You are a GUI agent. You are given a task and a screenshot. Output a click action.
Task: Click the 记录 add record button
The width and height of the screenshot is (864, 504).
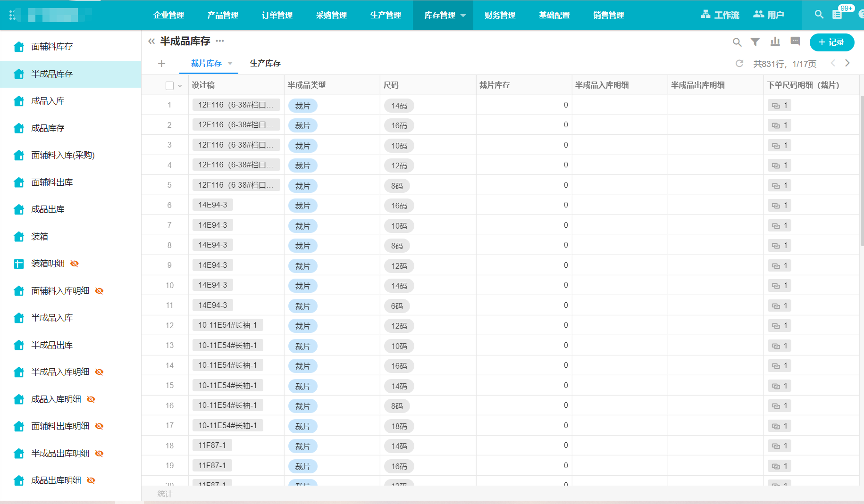831,42
